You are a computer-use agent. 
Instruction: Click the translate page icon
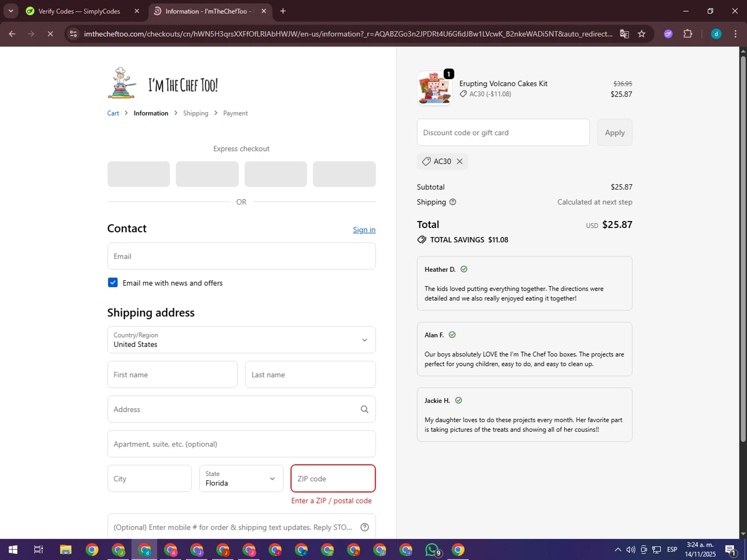(624, 34)
